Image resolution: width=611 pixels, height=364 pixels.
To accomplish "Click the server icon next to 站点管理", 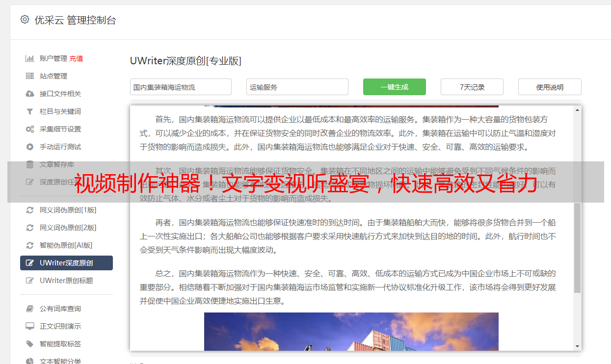I will [x=30, y=76].
